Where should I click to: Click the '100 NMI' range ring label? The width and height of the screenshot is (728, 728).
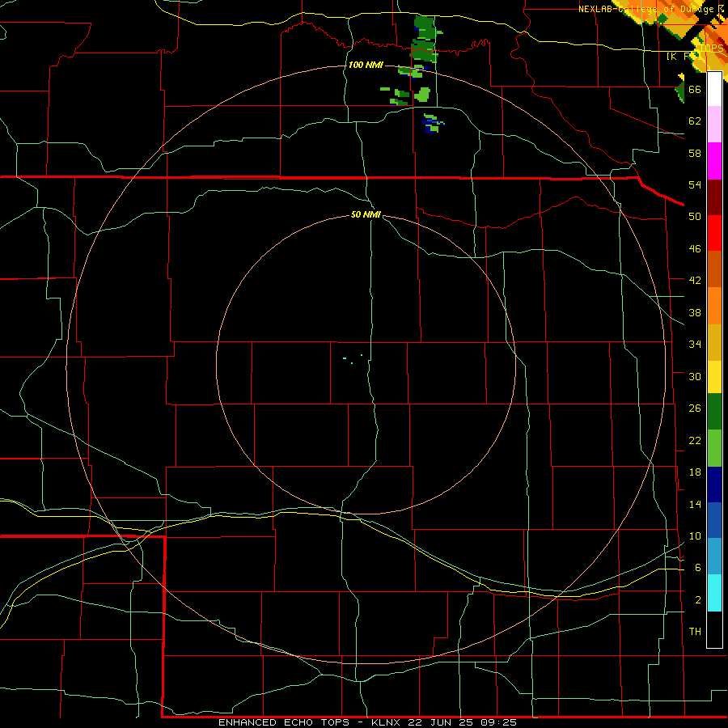(x=366, y=65)
